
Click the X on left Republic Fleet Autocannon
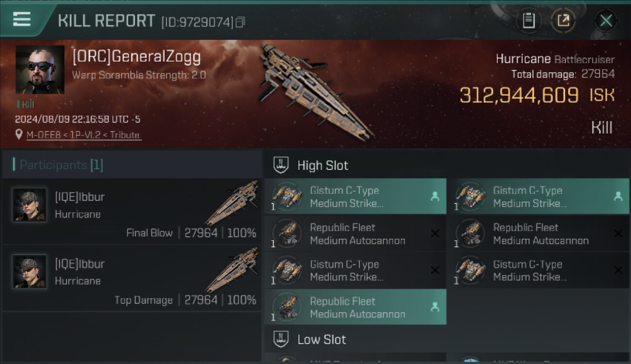click(435, 233)
